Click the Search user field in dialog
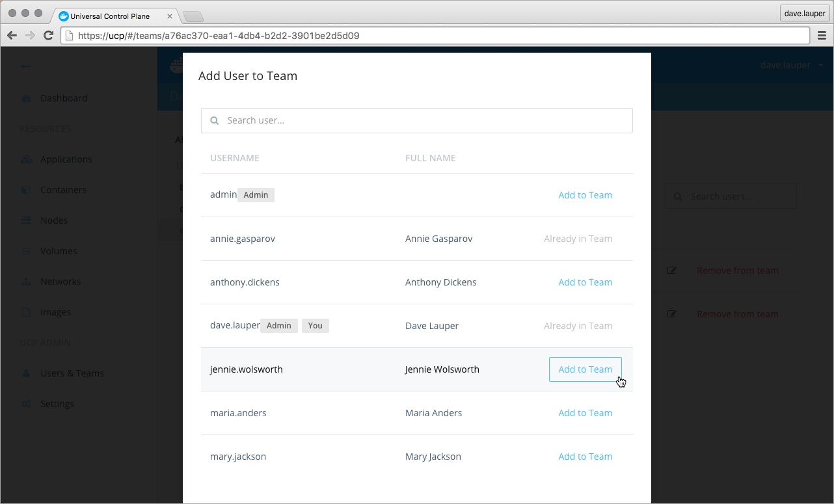 416,121
